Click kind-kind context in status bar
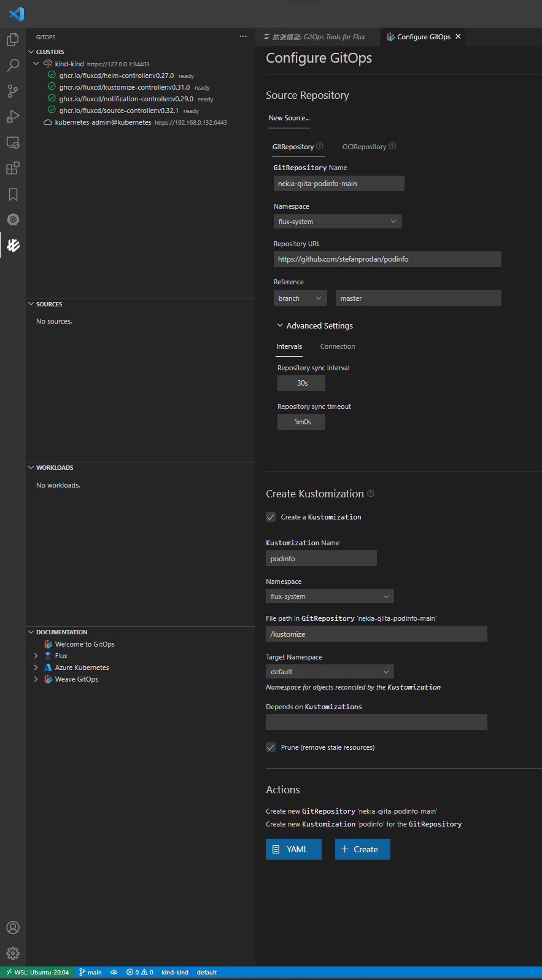Viewport: 542px width, 980px height. click(175, 972)
